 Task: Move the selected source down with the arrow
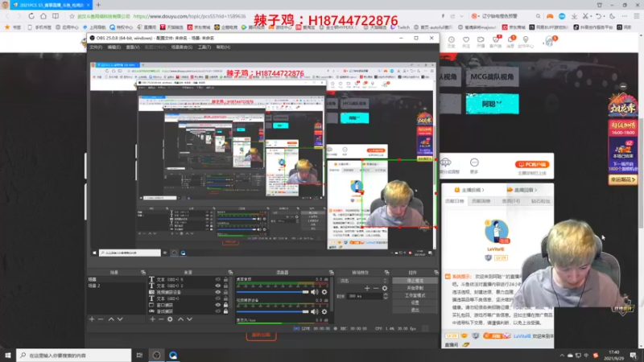(189, 319)
